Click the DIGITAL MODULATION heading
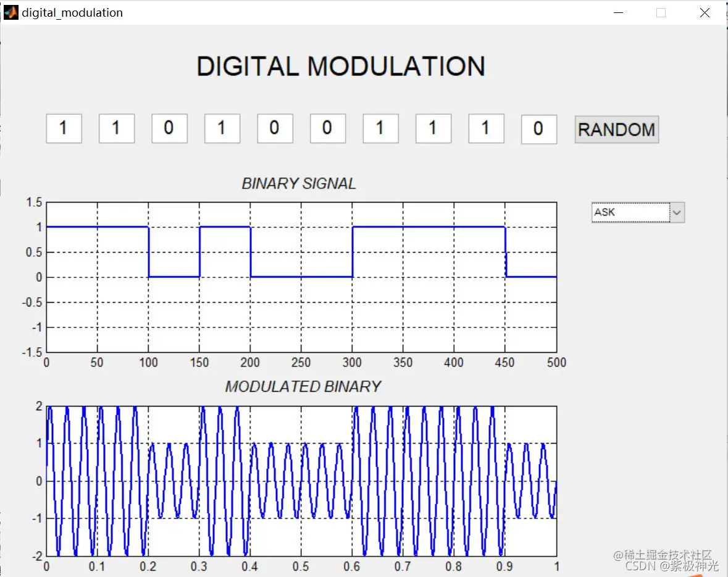 click(x=341, y=66)
